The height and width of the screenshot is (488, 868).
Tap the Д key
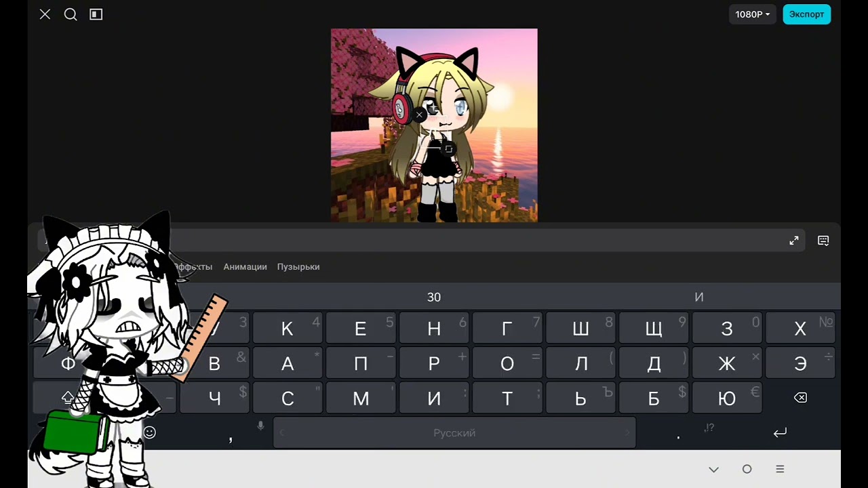(654, 363)
